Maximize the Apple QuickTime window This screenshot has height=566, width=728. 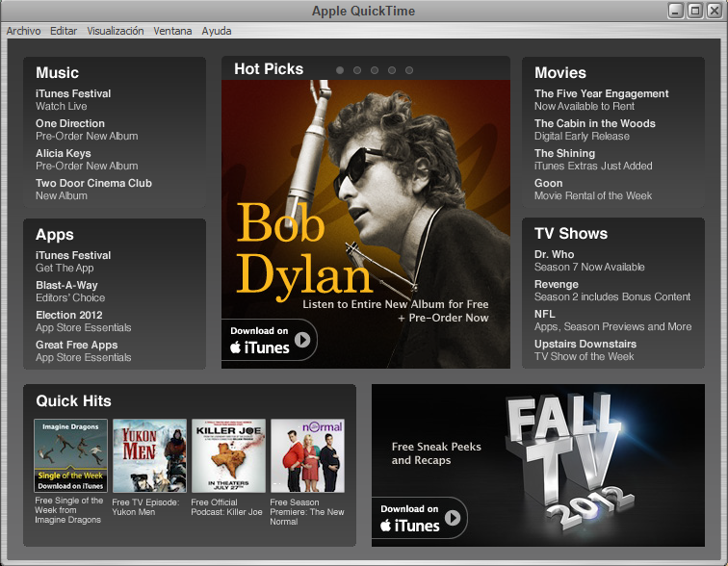[695, 11]
